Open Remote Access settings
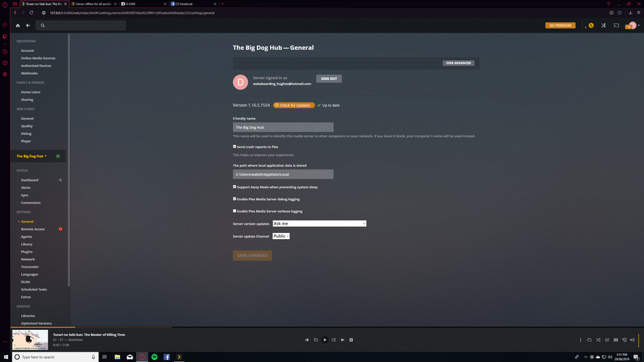The height and width of the screenshot is (362, 644). pos(33,229)
